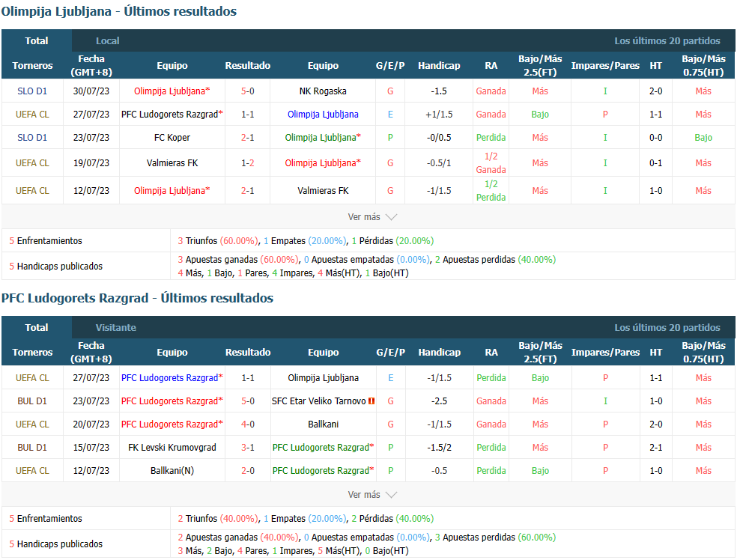Click '3 Triunfos (60.00%)' summary text
The image size is (740, 560).
coord(218,240)
